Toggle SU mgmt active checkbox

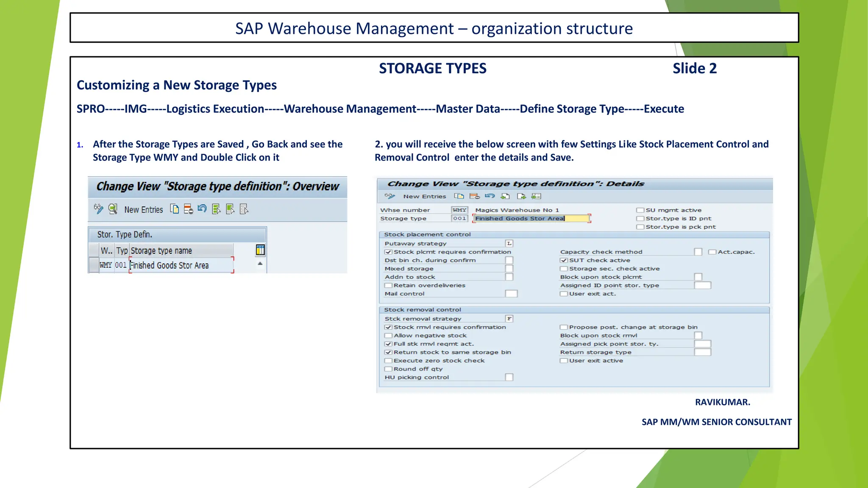(x=640, y=210)
